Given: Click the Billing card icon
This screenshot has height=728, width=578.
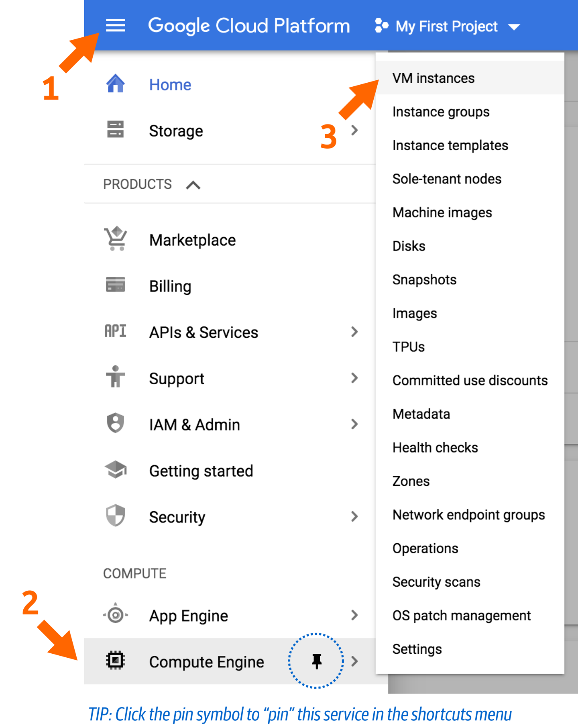Looking at the screenshot, I should (x=115, y=284).
